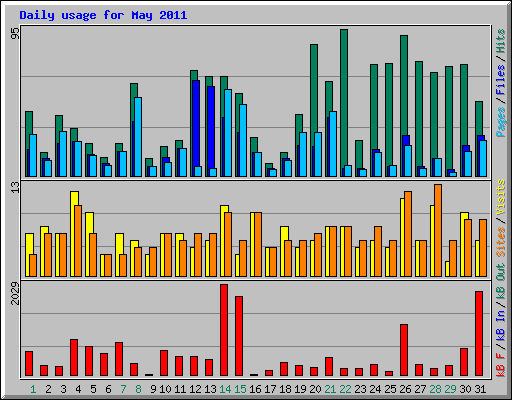Click day label 1 on the axis
Screen dimensions: 512x400
click(x=33, y=389)
